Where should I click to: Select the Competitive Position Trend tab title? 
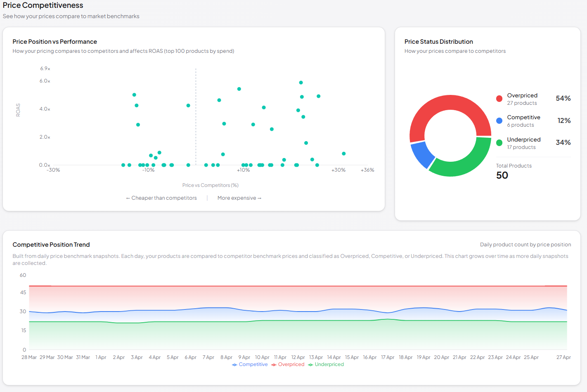pyautogui.click(x=51, y=245)
